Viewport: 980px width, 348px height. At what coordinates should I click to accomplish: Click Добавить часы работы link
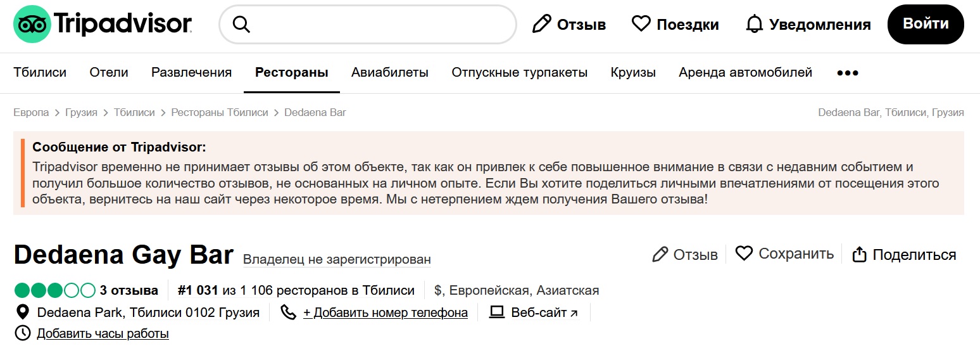click(103, 333)
